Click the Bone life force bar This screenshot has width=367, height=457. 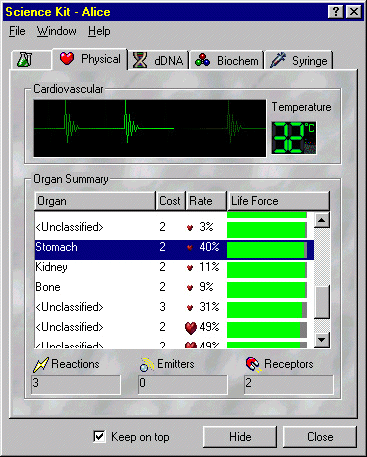[267, 290]
